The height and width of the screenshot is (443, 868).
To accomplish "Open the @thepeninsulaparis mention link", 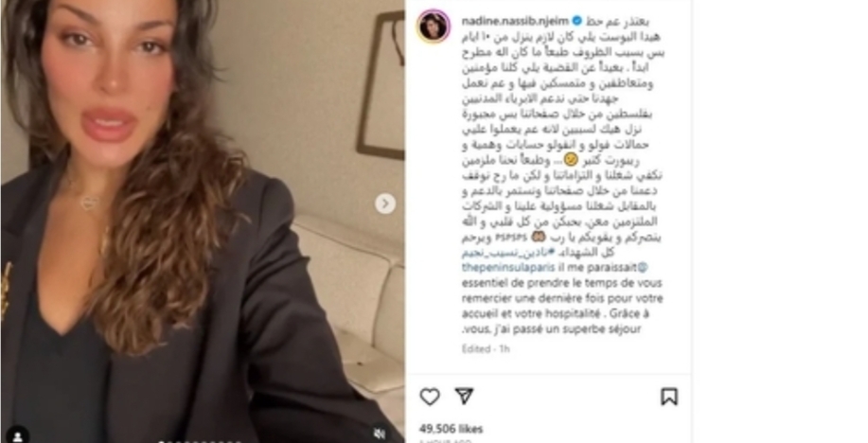I will pyautogui.click(x=504, y=268).
